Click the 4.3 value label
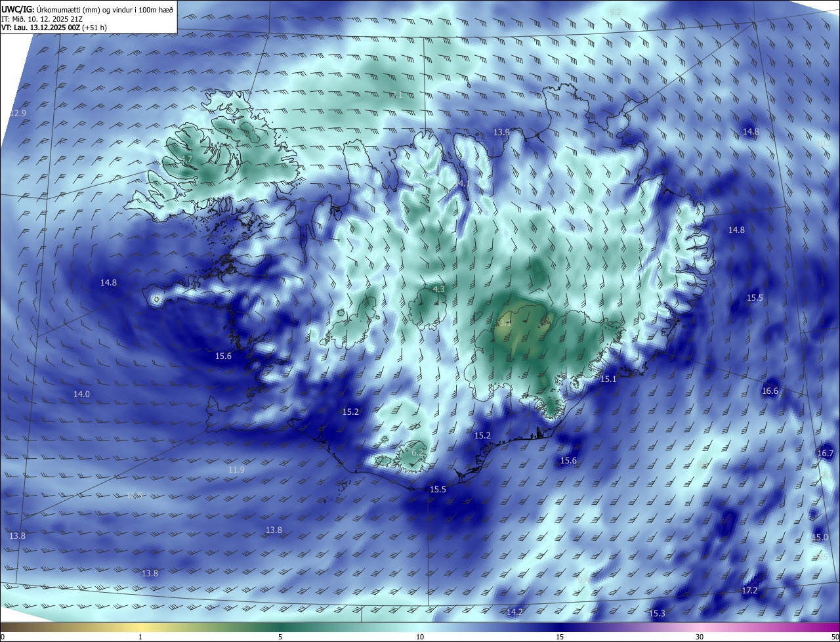Image resolution: width=840 pixels, height=642 pixels. [439, 289]
